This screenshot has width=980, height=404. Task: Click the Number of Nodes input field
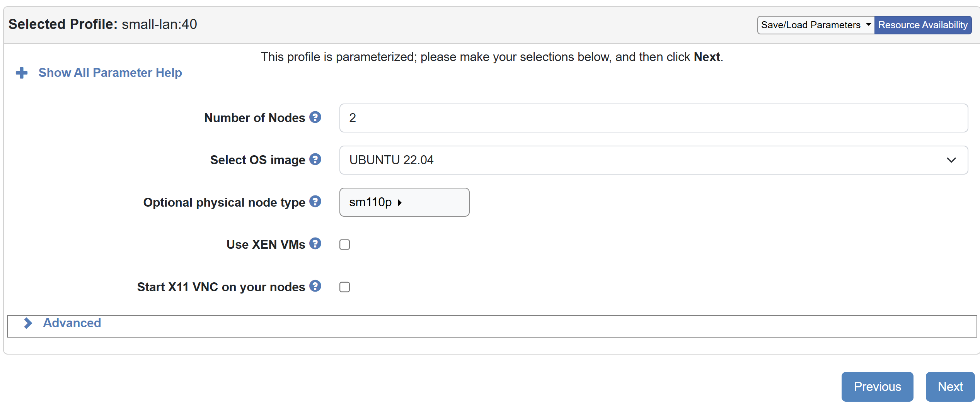(653, 118)
